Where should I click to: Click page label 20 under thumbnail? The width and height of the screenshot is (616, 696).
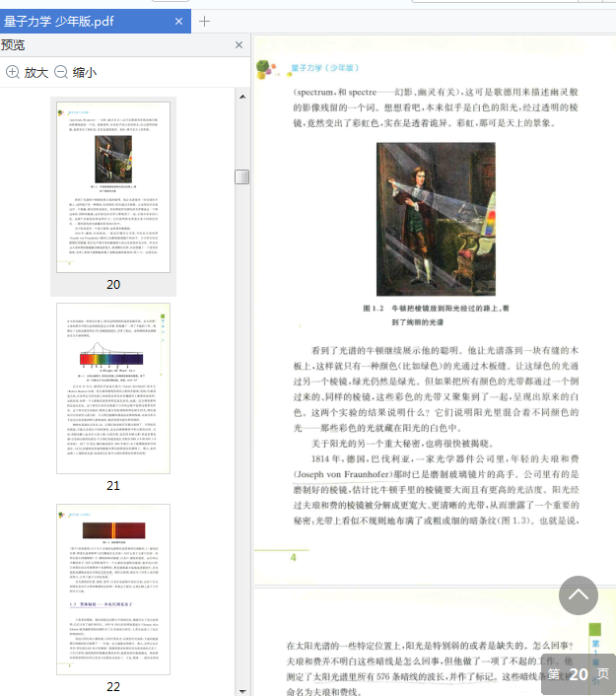point(113,285)
